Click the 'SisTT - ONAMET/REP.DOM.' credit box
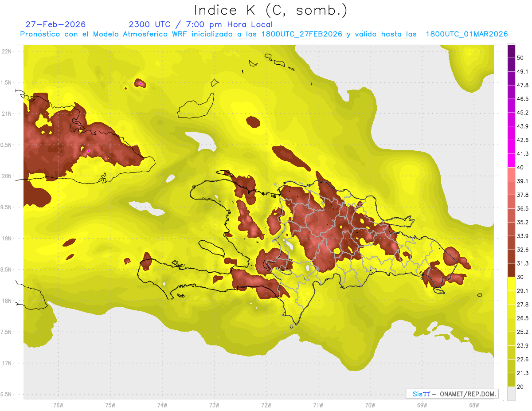 452,394
